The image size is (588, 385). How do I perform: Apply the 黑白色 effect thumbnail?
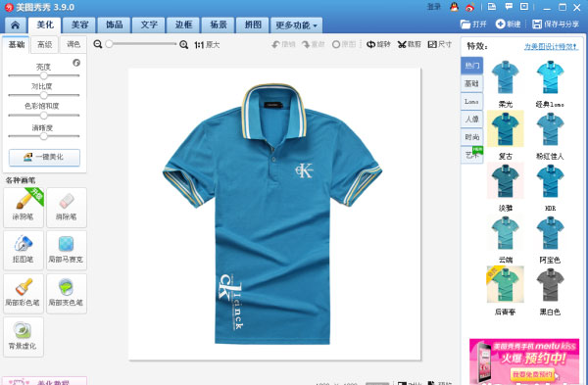pos(550,284)
